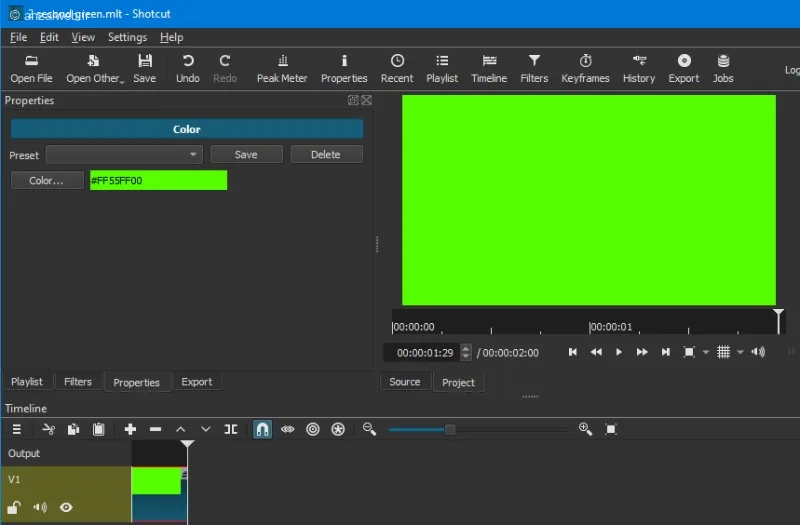Ripple delete with the minus icon

click(x=156, y=430)
